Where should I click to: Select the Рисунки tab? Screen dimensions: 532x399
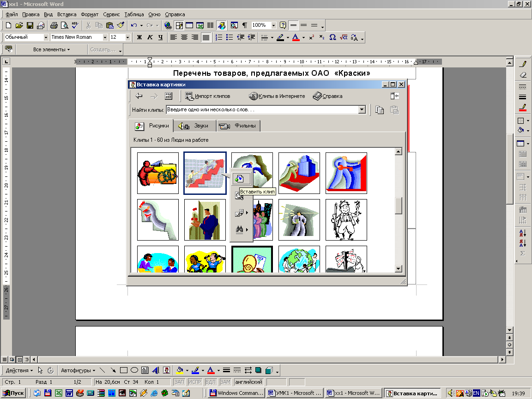(x=151, y=126)
